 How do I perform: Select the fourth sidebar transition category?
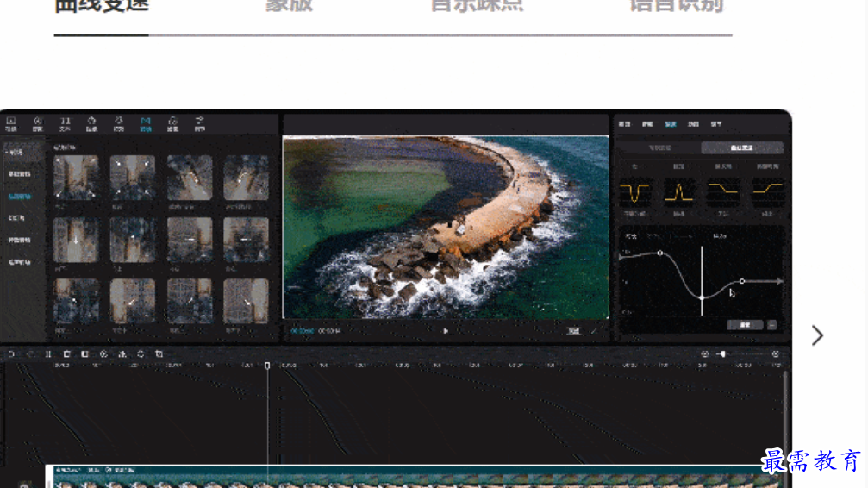click(16, 217)
